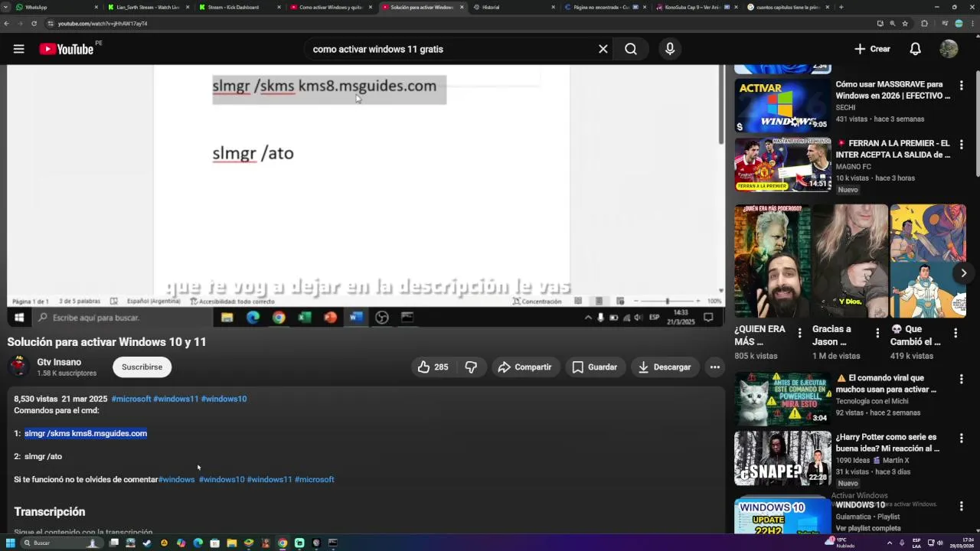
Task: Open the account avatar menu
Action: pyautogui.click(x=949, y=49)
